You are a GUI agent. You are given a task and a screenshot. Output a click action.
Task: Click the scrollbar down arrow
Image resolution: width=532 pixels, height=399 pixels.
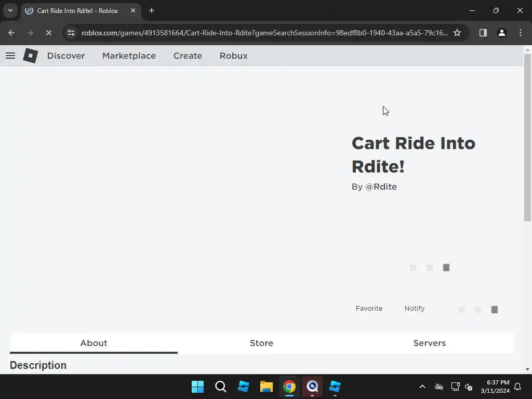(x=527, y=369)
